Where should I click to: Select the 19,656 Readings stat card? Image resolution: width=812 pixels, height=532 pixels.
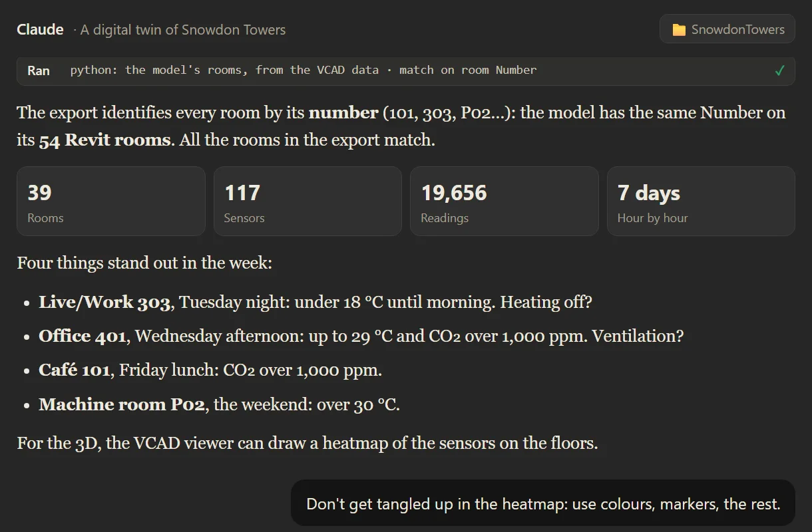tap(505, 201)
